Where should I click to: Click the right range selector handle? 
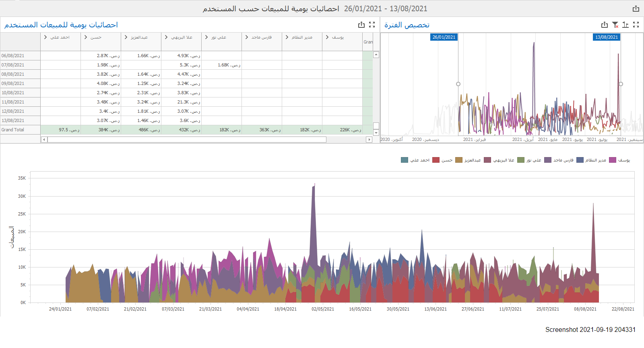point(621,84)
